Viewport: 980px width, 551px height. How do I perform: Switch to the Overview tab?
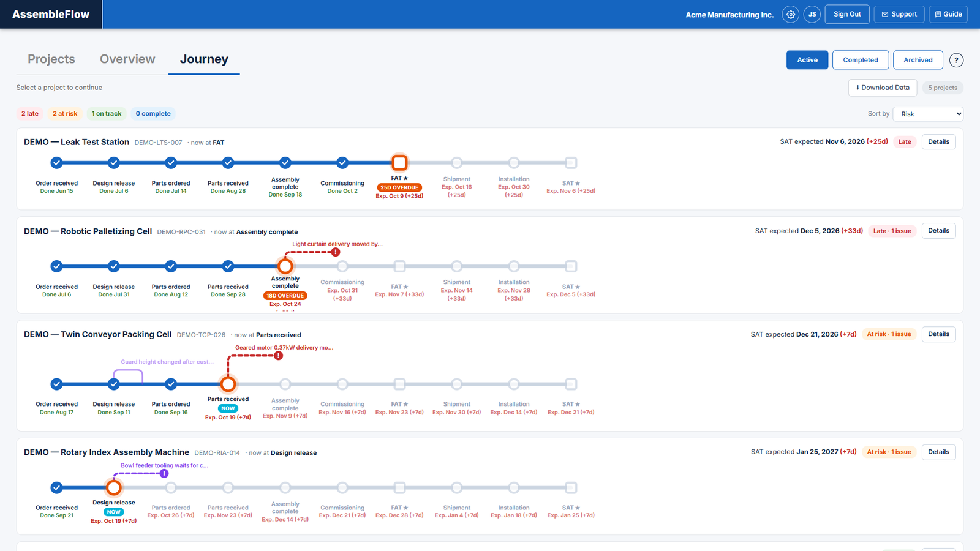point(127,59)
